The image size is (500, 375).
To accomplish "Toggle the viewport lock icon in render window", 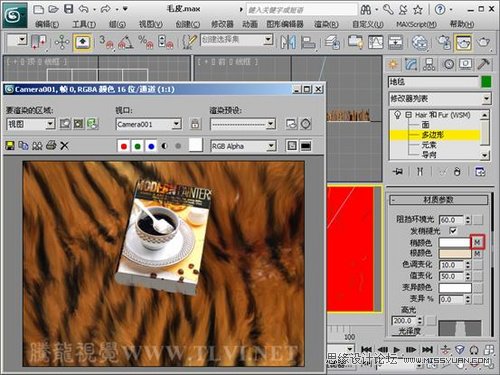I will click(x=195, y=124).
